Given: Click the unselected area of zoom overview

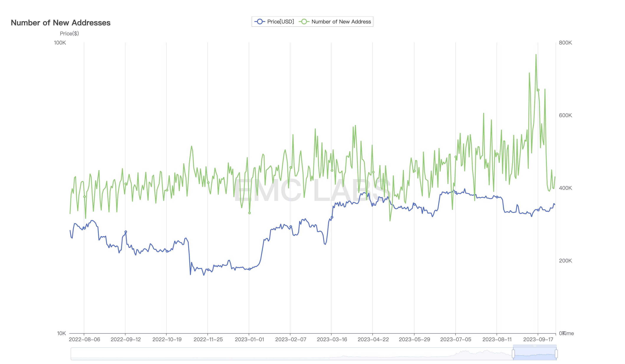Looking at the screenshot, I should point(273,354).
